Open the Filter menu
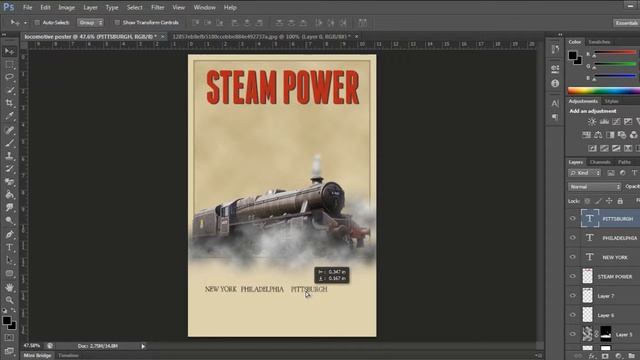Image resolution: width=640 pixels, height=360 pixels. tap(158, 7)
